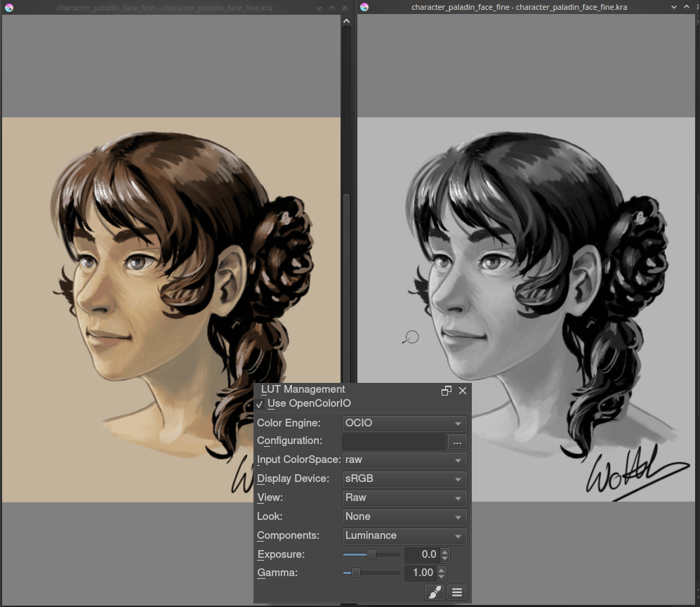Select the brush icon in the LUT Management docker

pos(434,592)
